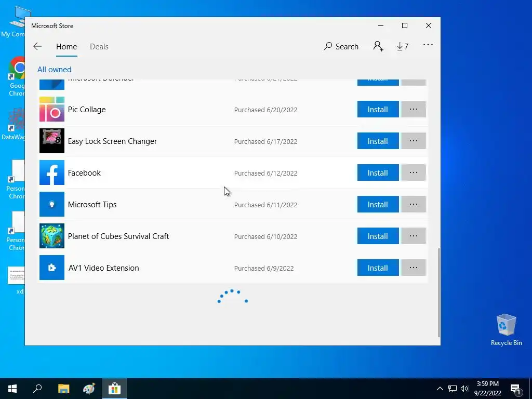Select the xd document on the desktop
Screen dimensions: 532x399
[17, 280]
